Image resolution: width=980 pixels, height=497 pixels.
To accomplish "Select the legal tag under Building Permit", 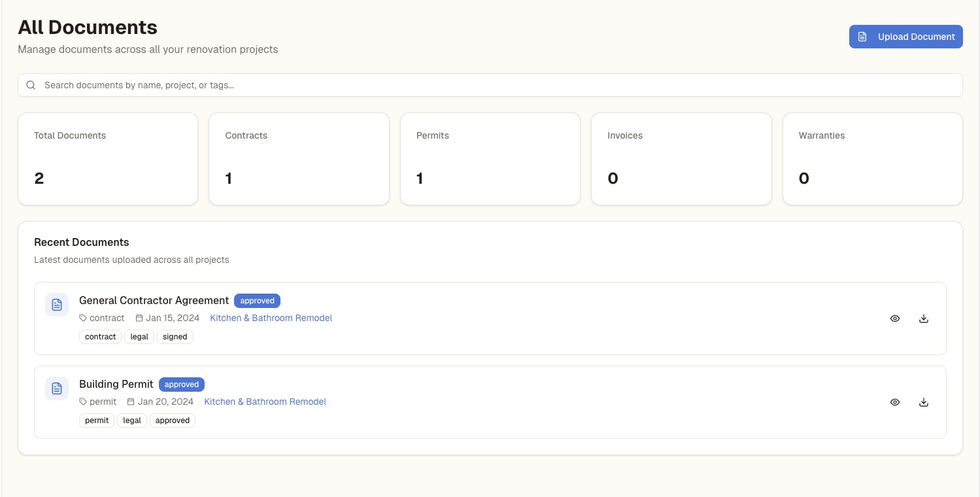I will [131, 420].
